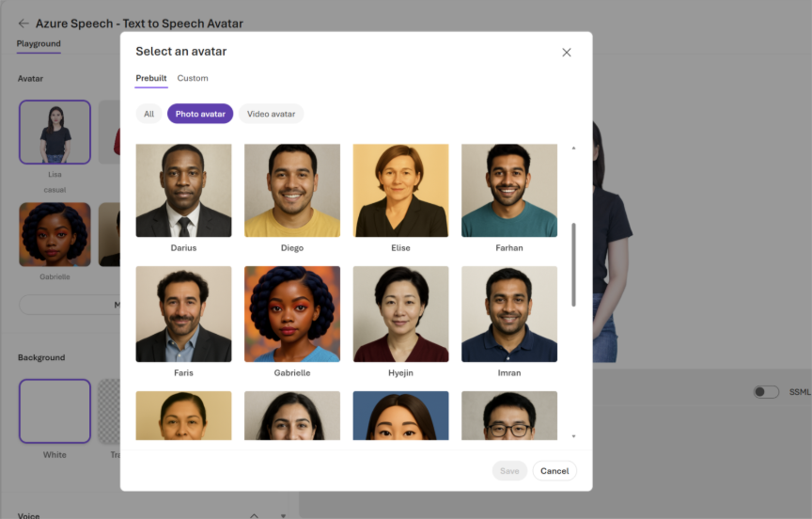Click the Farhan name label
The width and height of the screenshot is (812, 519).
509,248
